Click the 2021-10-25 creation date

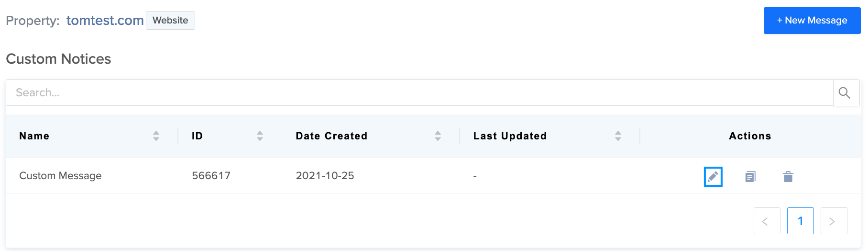tap(325, 176)
